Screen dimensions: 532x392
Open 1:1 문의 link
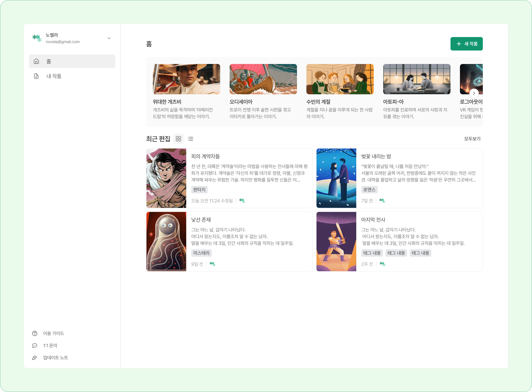click(50, 346)
